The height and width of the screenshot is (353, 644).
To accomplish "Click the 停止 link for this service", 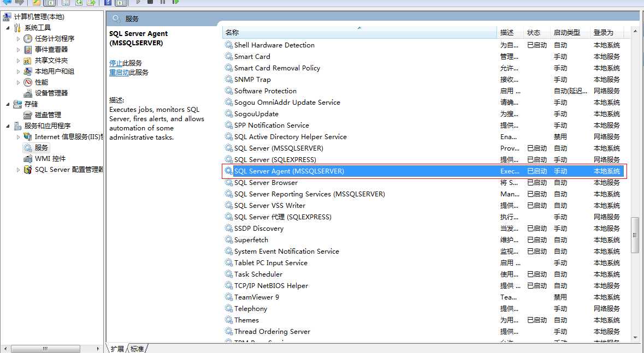I will (115, 63).
